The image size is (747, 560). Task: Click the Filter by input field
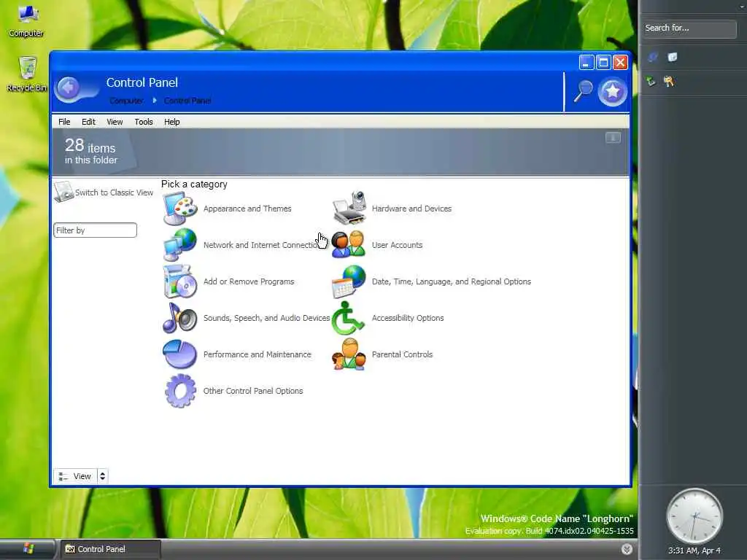point(96,230)
